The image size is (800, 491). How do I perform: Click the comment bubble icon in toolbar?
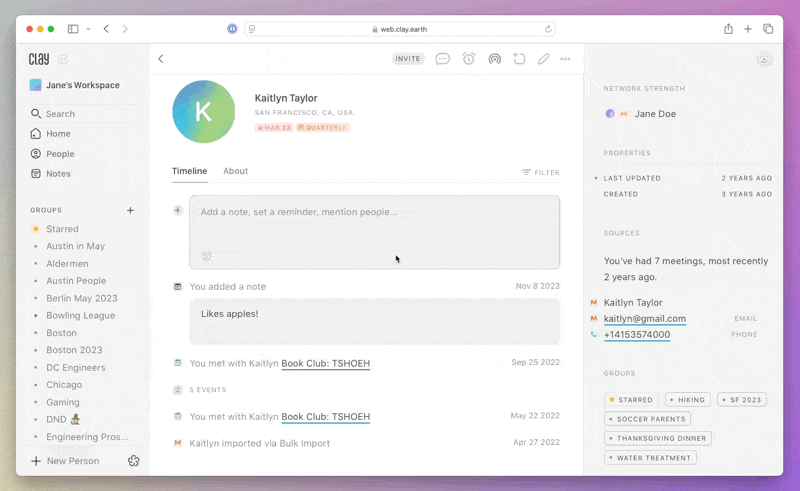[442, 59]
